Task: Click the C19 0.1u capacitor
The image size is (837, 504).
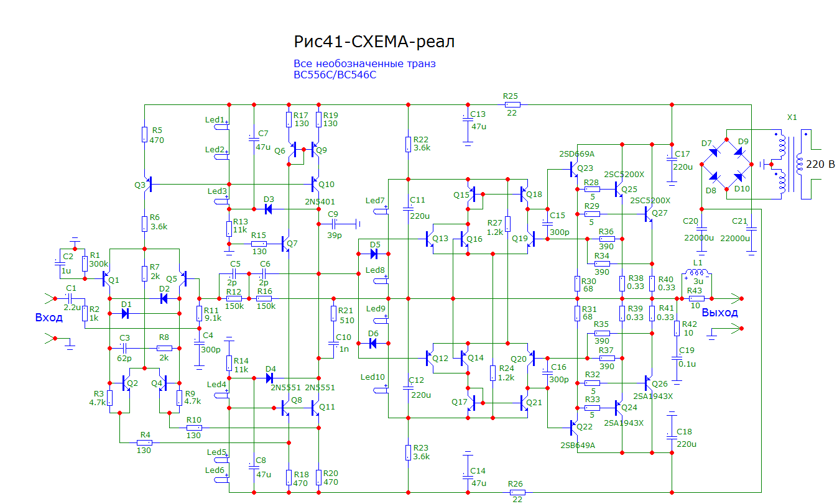Action: pos(677,358)
